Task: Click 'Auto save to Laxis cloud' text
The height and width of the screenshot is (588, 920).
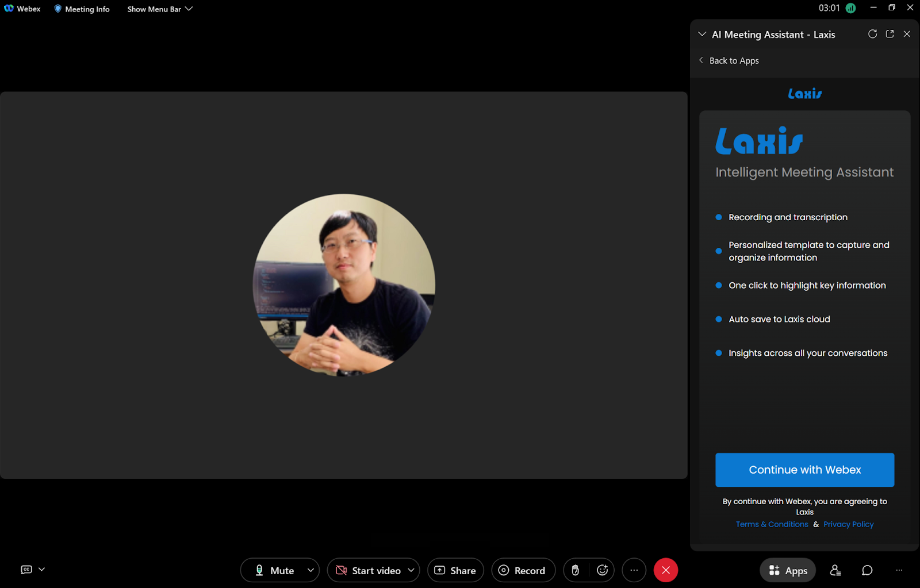Action: [779, 319]
